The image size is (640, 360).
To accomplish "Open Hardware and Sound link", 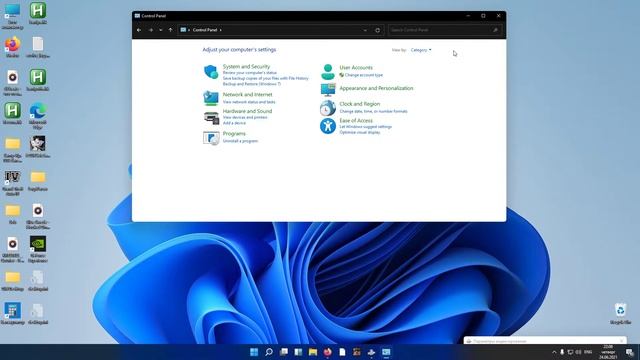I will point(247,111).
